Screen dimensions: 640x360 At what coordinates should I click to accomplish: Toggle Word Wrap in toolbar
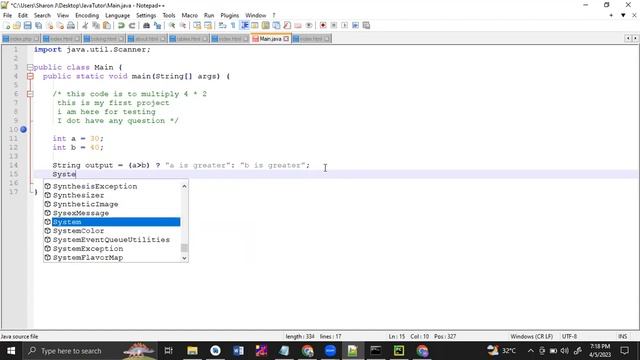tap(222, 25)
